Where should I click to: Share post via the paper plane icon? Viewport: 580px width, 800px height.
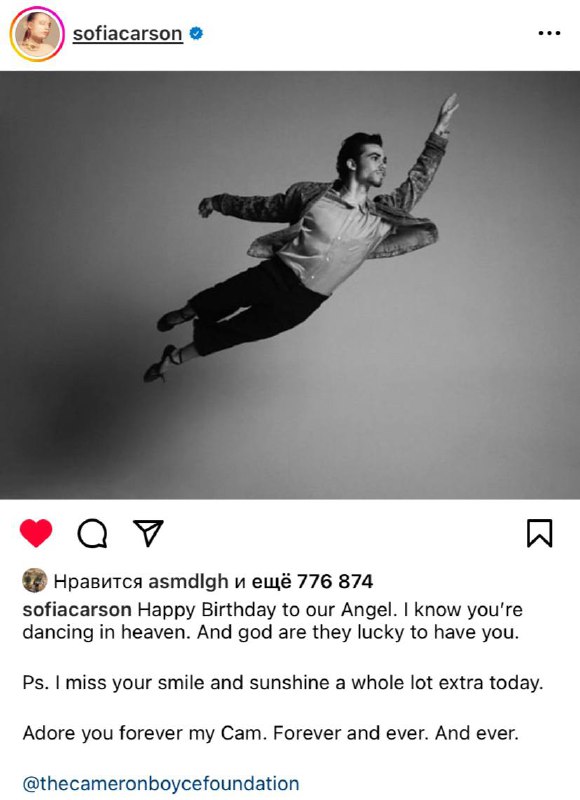click(148, 533)
